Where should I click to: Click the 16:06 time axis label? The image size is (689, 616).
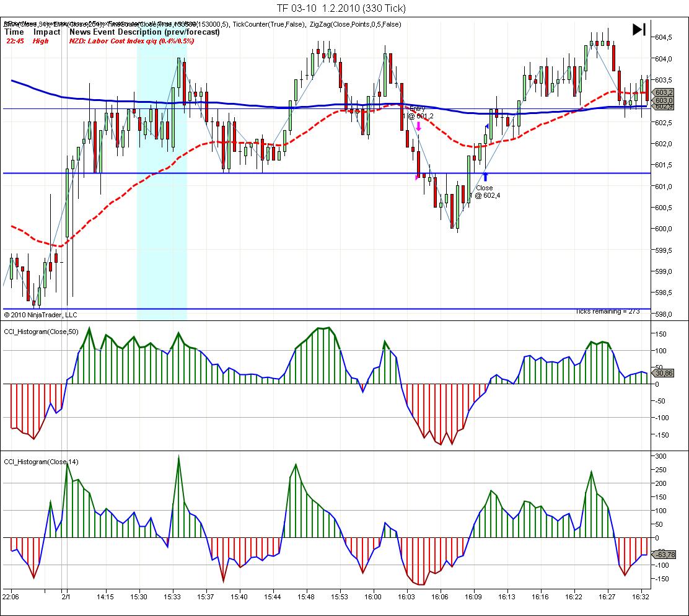(440, 597)
